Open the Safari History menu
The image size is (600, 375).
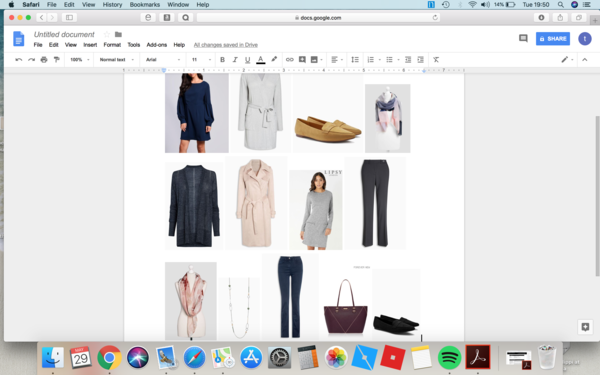pyautogui.click(x=112, y=5)
